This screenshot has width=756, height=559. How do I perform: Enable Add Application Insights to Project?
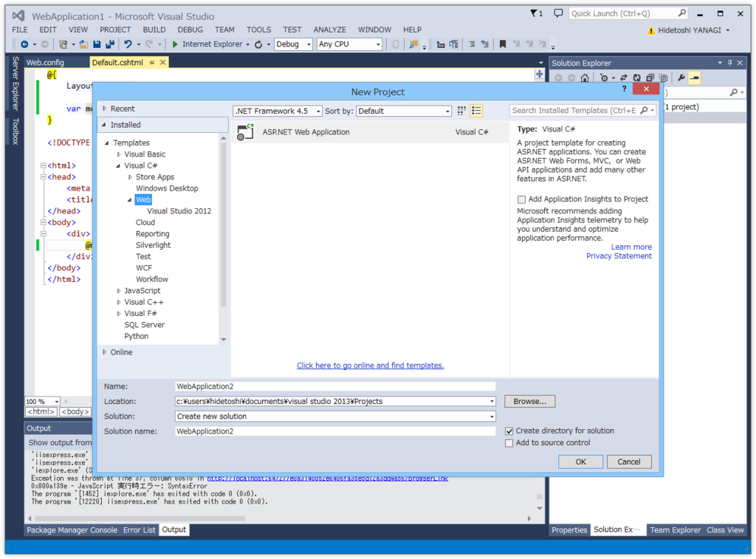[521, 199]
